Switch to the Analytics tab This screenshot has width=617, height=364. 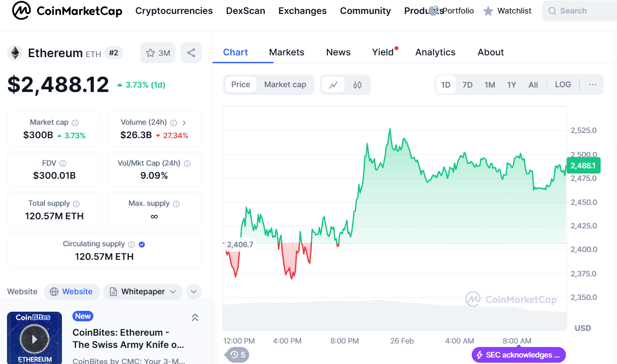[x=435, y=52]
